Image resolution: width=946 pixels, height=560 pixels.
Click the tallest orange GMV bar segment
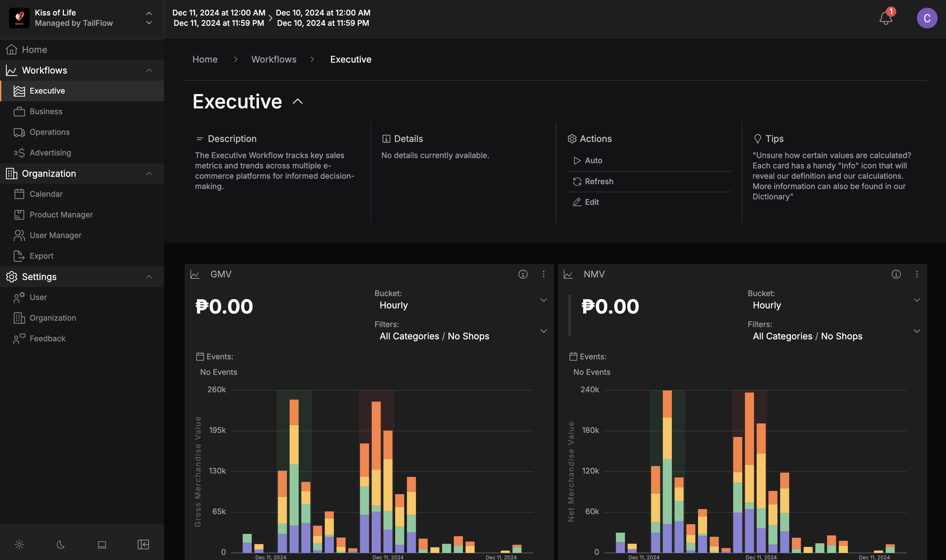tap(376, 435)
